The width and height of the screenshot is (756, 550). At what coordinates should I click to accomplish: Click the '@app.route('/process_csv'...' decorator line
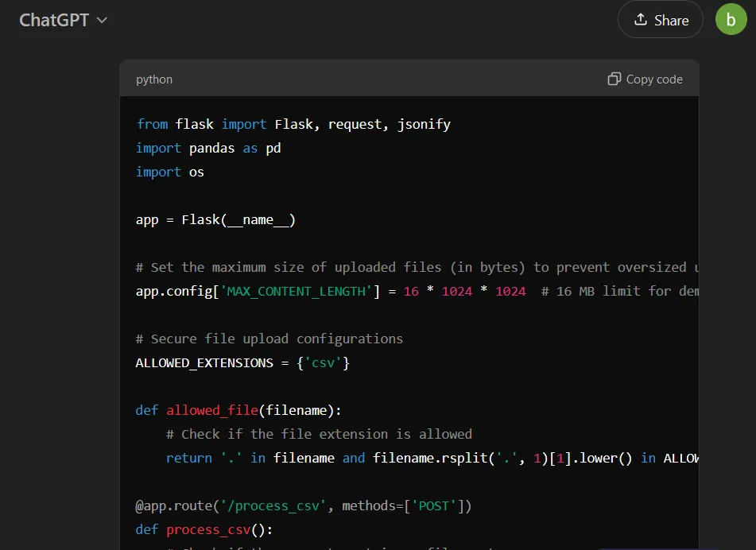click(303, 505)
